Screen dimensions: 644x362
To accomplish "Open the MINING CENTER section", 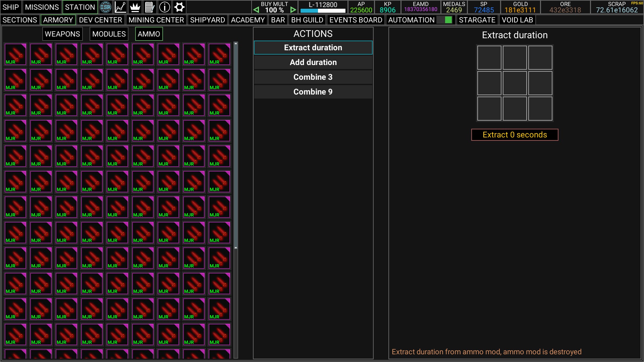I will click(x=156, y=20).
